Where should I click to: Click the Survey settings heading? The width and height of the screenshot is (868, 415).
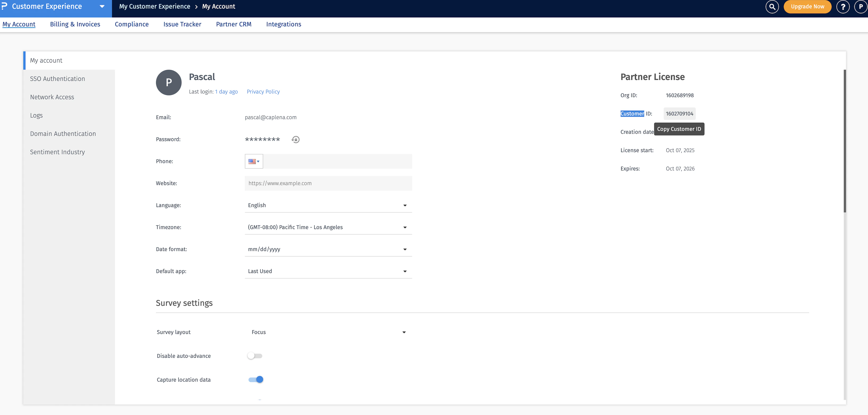tap(184, 303)
